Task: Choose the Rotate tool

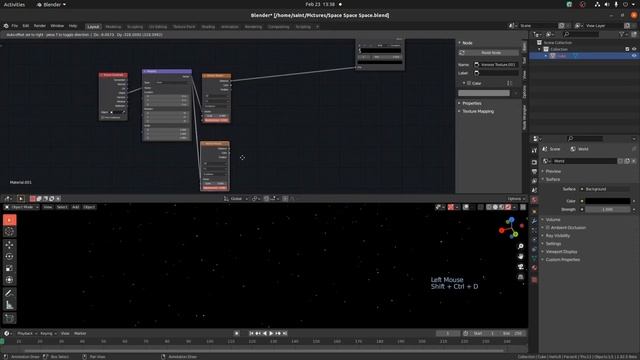Action: point(9,256)
